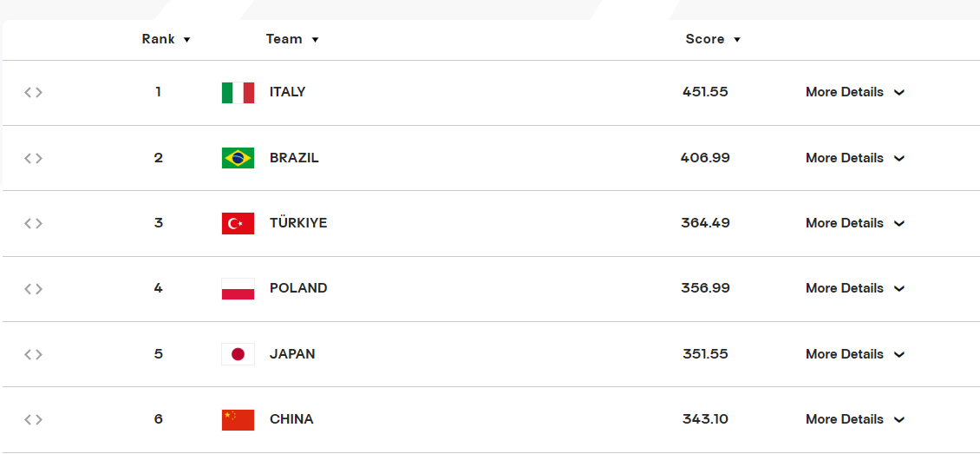Click the Türkiye flag icon
Screen dimensions: 980x454
tap(238, 223)
